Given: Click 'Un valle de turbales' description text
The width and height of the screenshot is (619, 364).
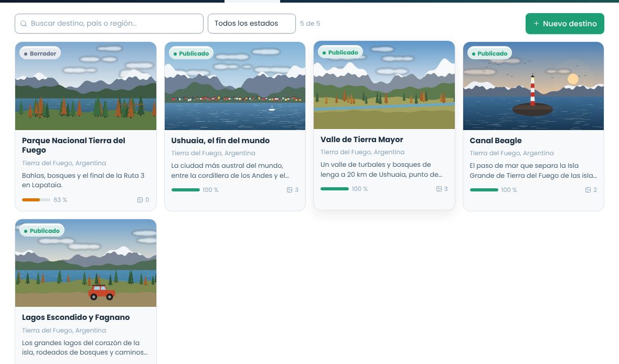Looking at the screenshot, I should pos(381,169).
